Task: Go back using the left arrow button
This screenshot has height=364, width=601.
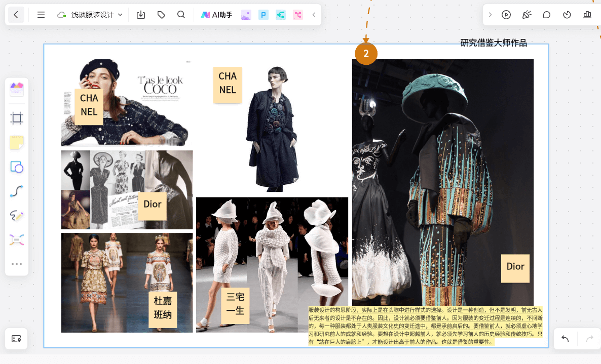Action: coord(16,15)
